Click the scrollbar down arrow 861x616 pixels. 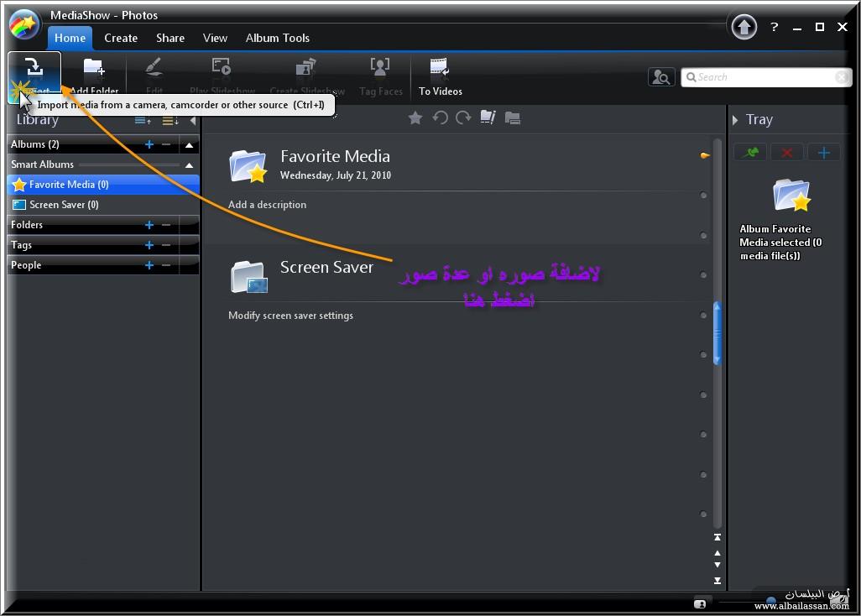717,565
